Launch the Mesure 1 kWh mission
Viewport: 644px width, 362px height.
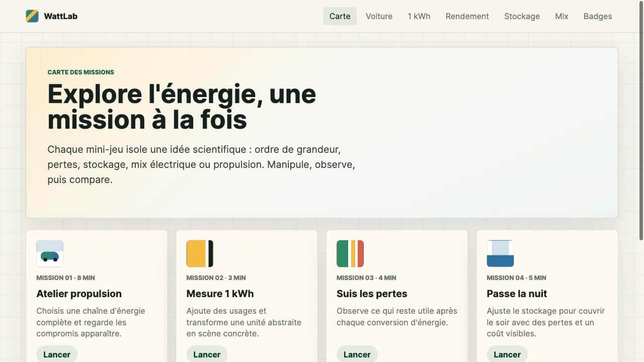pos(207,354)
